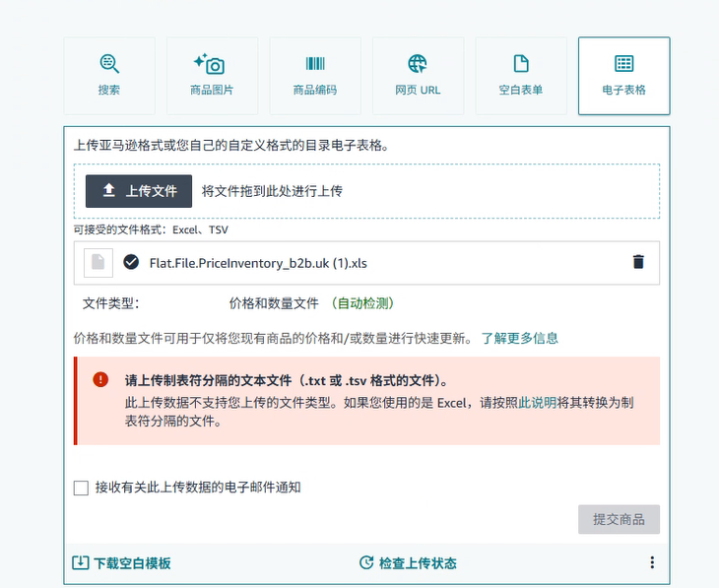The height and width of the screenshot is (588, 719).
Task: Click the 提交商品 submit button
Action: pyautogui.click(x=619, y=519)
